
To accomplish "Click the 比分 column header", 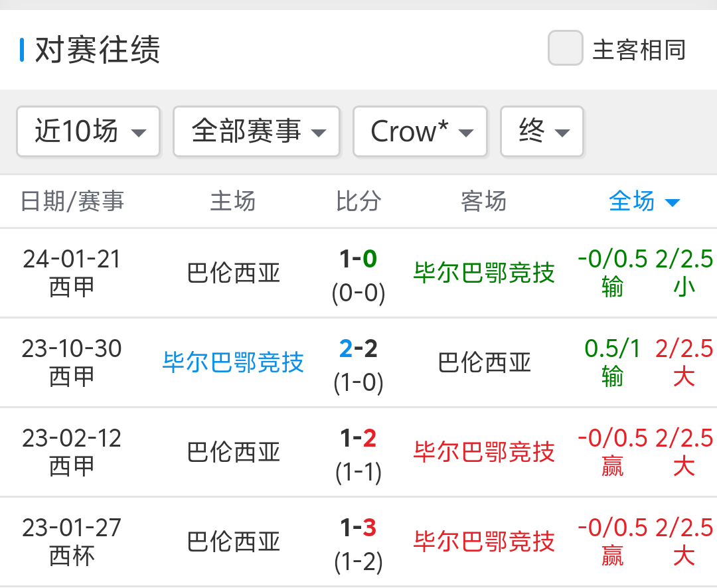I will 358,201.
